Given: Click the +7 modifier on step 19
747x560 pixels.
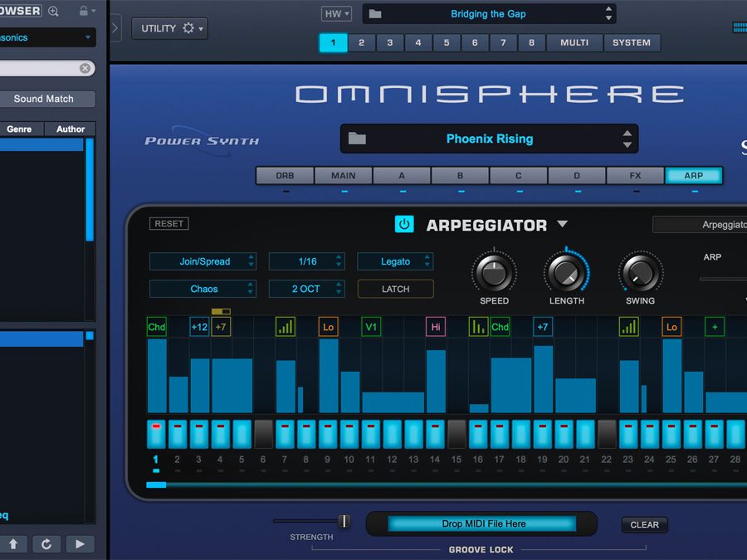Looking at the screenshot, I should tap(543, 327).
